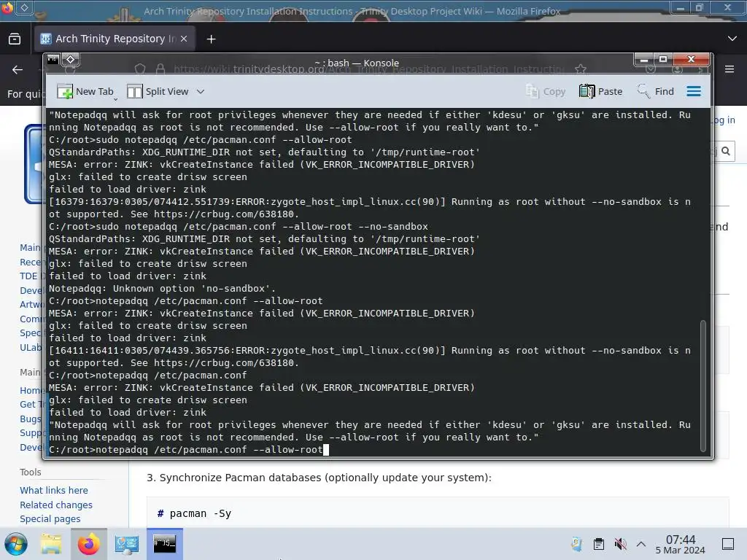Select the Arch Trinity Repository Firefox tab
The height and width of the screenshot is (560, 747).
coord(115,39)
